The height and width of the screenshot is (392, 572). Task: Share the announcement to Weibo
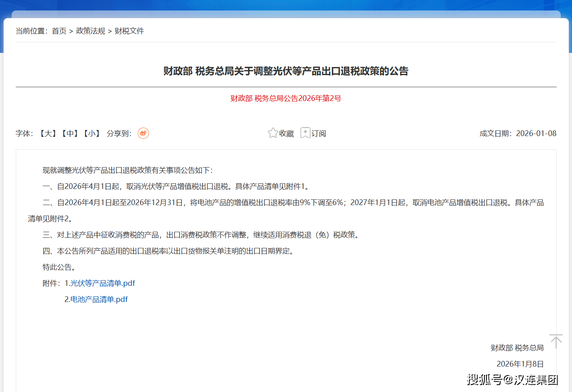(x=143, y=133)
